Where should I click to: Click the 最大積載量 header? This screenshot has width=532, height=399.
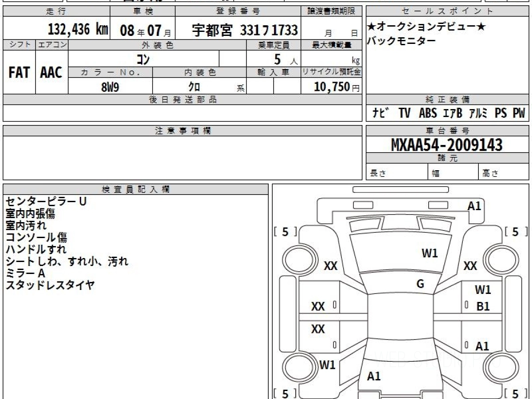[x=332, y=45]
